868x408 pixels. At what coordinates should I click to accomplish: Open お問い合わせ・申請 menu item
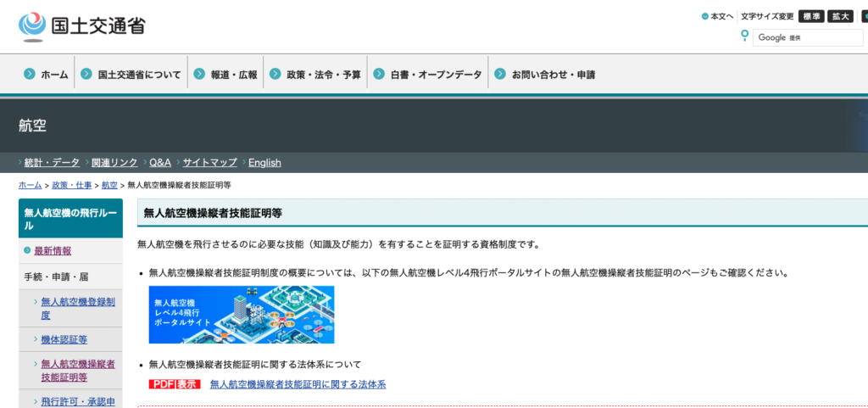[x=553, y=74]
